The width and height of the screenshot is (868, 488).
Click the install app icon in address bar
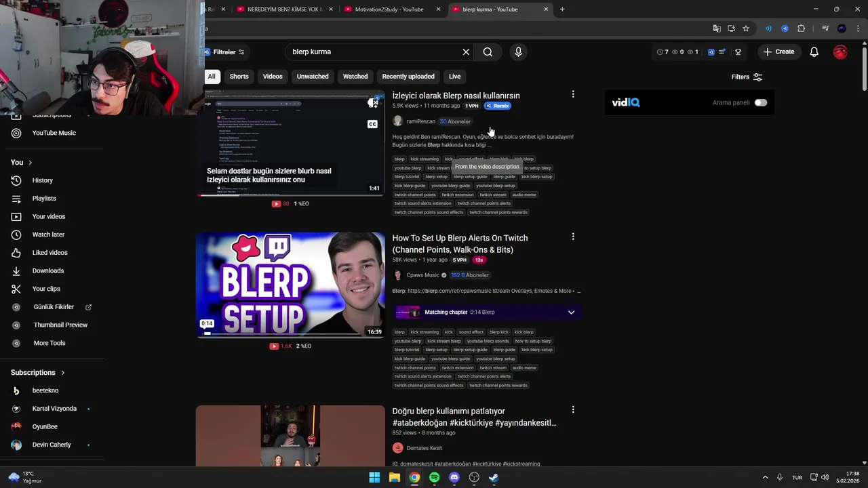point(731,28)
